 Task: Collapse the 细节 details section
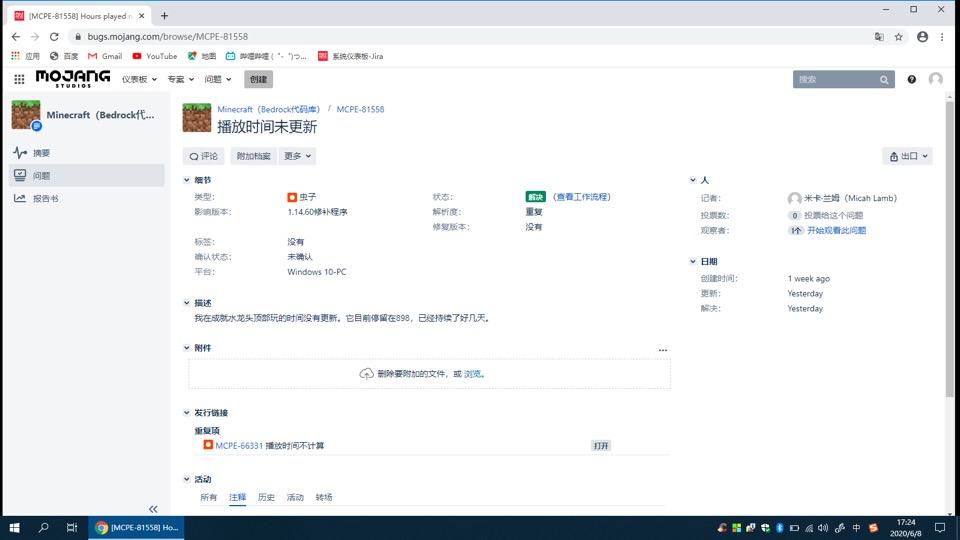tap(187, 180)
